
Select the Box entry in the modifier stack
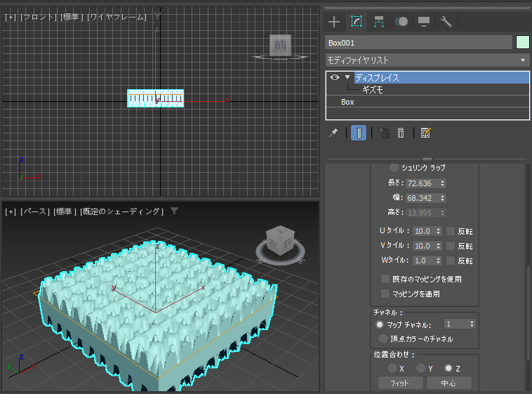click(x=347, y=102)
